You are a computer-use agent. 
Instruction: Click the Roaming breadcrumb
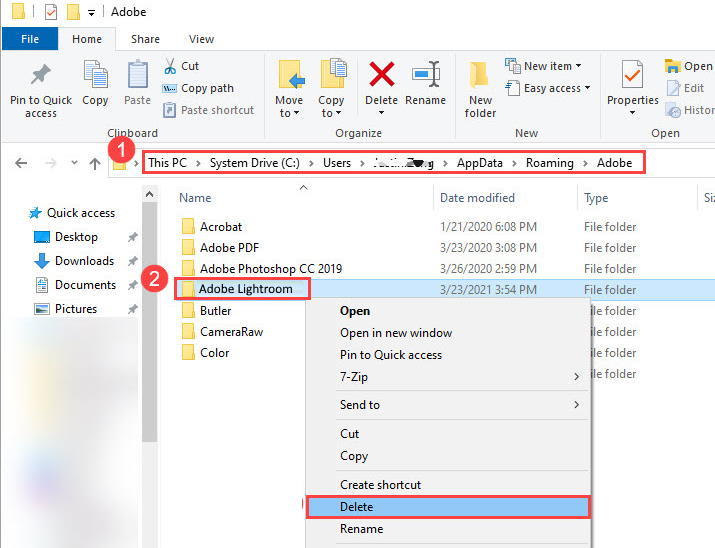[x=549, y=163]
